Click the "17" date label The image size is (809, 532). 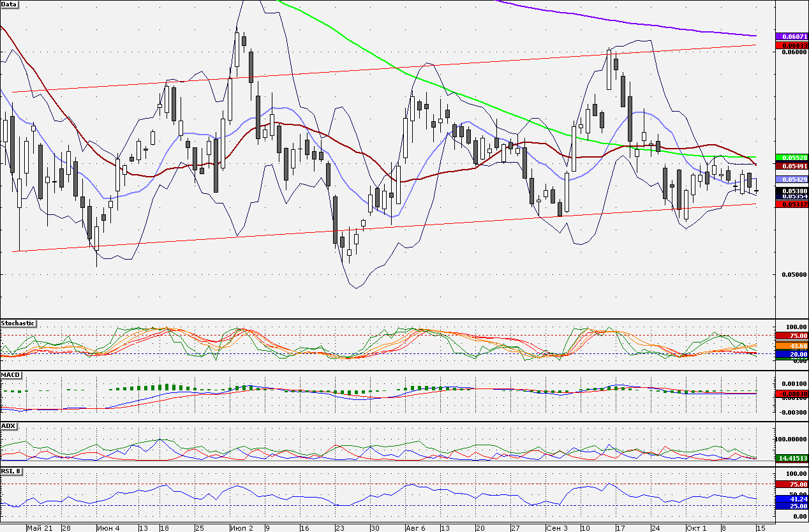click(621, 528)
